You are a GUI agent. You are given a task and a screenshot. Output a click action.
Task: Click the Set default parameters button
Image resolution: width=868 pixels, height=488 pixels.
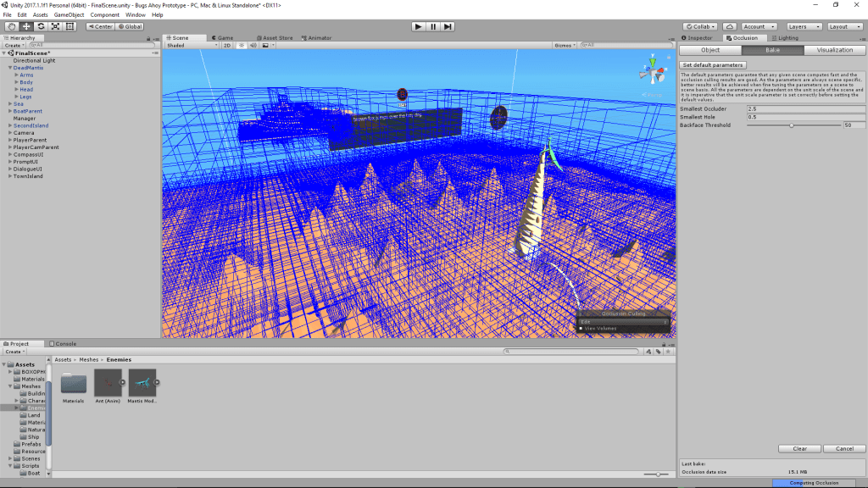713,65
